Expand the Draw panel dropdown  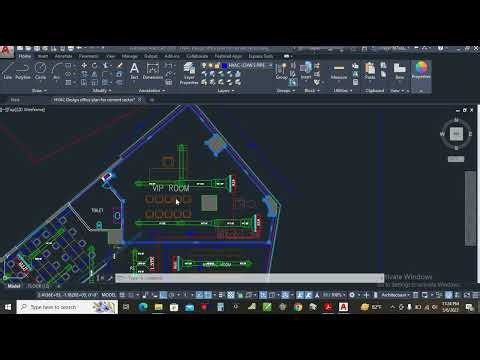click(x=39, y=90)
